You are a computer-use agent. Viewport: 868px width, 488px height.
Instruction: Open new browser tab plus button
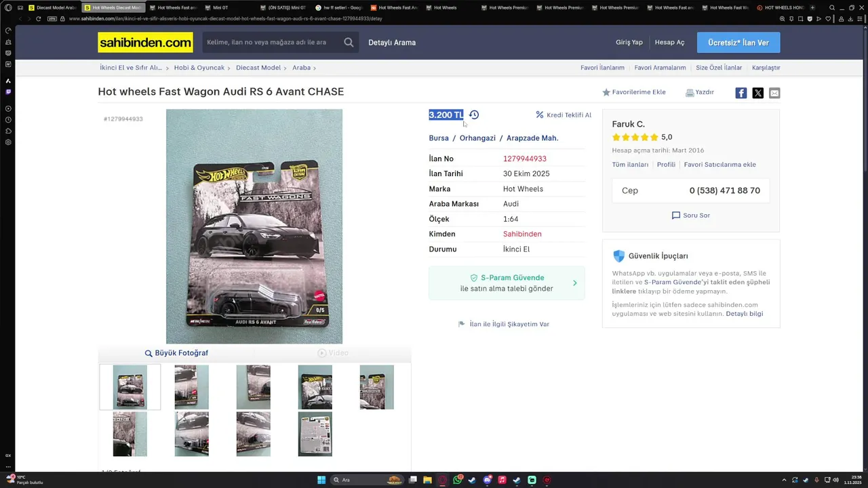click(x=813, y=7)
